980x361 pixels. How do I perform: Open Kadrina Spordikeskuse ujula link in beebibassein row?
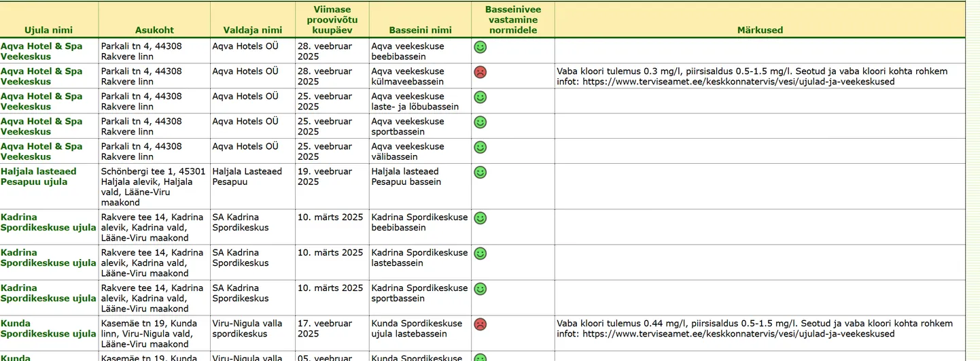(48, 222)
